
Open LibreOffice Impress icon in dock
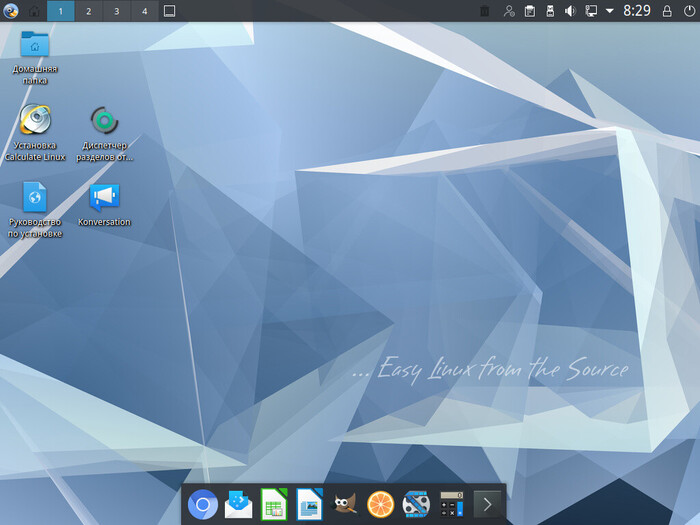click(309, 504)
